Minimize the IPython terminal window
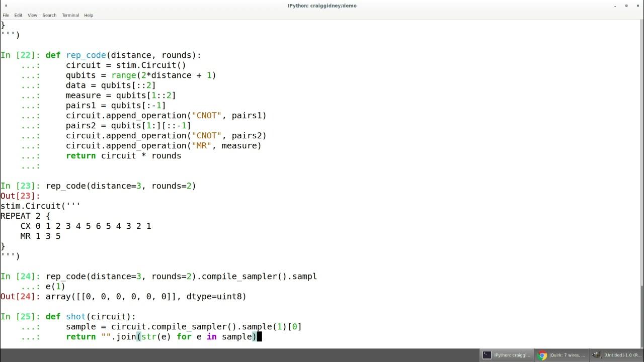Viewport: 644px width, 362px height. (615, 6)
